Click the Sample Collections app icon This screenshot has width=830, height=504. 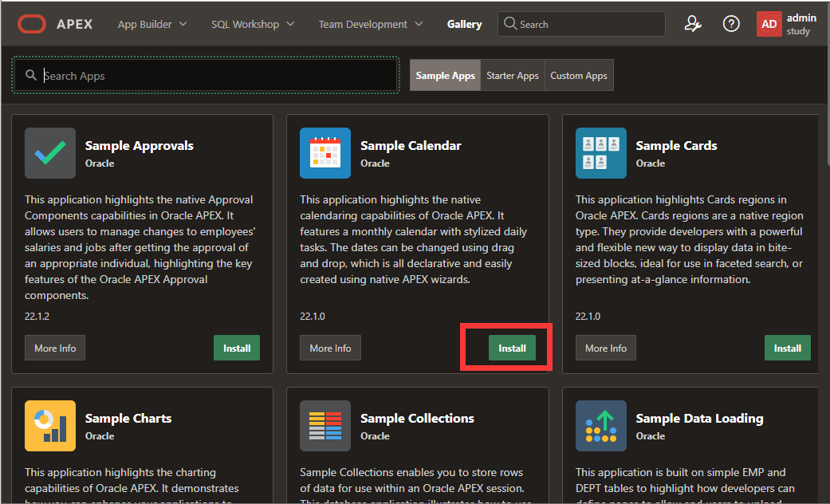[325, 426]
